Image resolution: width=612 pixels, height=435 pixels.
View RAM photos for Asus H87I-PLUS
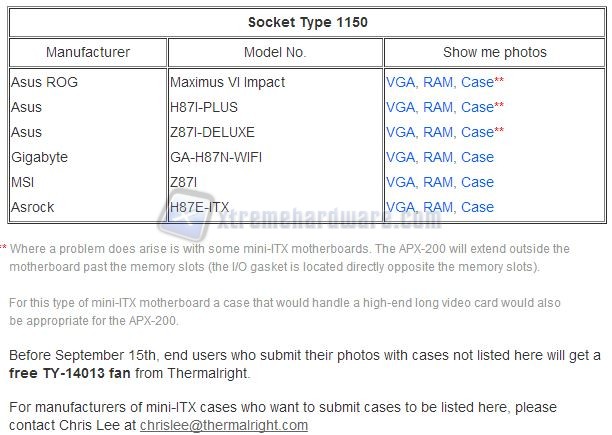coord(438,107)
